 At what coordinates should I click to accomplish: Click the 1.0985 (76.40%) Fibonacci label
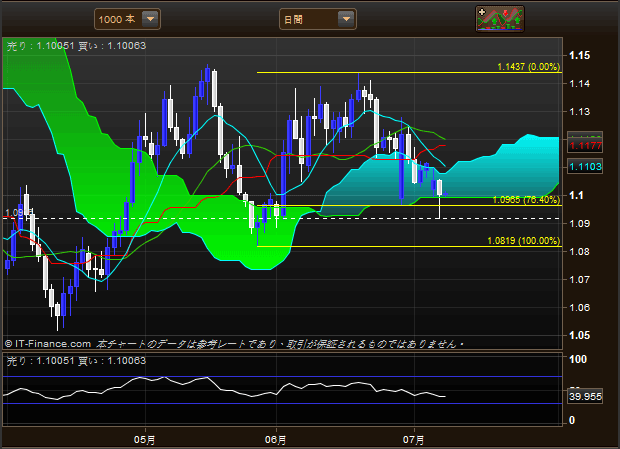[527, 200]
